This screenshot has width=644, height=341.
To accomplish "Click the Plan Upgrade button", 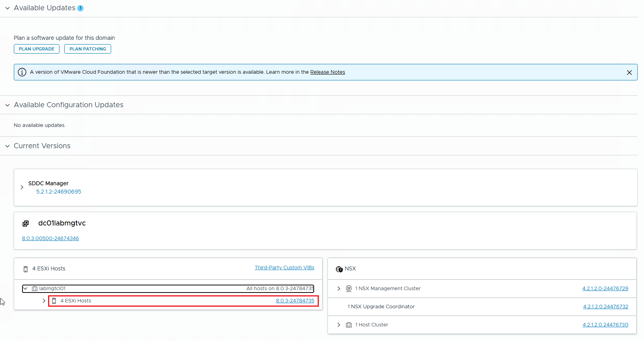I will [x=37, y=49].
